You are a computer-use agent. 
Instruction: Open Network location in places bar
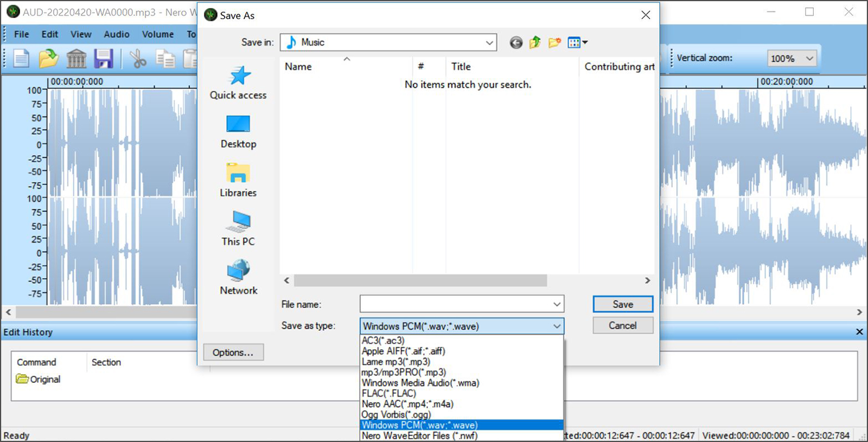coord(238,278)
